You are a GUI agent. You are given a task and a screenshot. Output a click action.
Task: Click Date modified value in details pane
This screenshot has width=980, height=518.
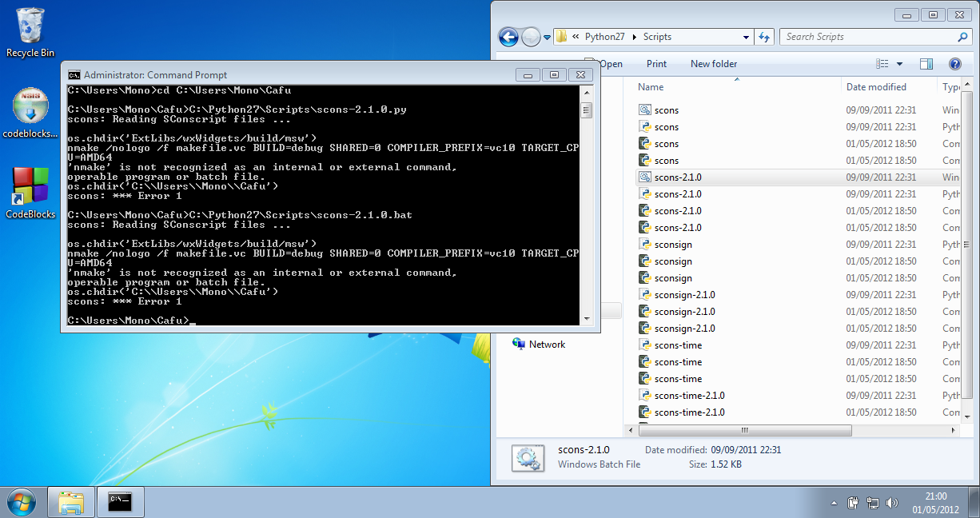[744, 450]
